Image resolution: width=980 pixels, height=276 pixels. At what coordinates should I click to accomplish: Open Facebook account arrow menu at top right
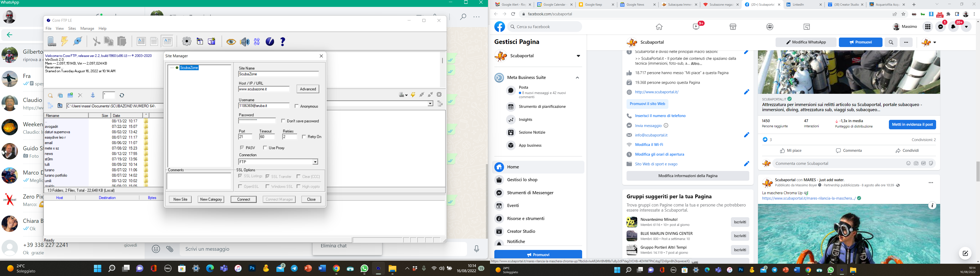point(966,27)
